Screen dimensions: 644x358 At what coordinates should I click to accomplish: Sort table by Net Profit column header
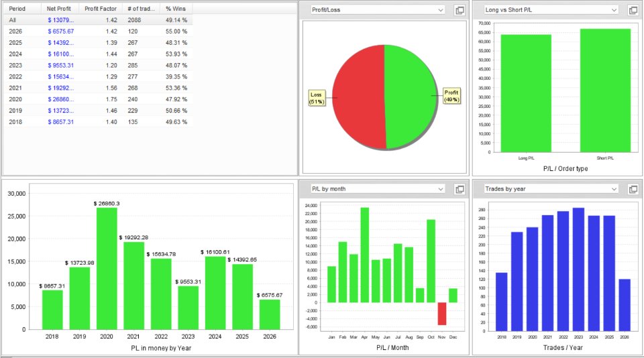click(x=60, y=9)
